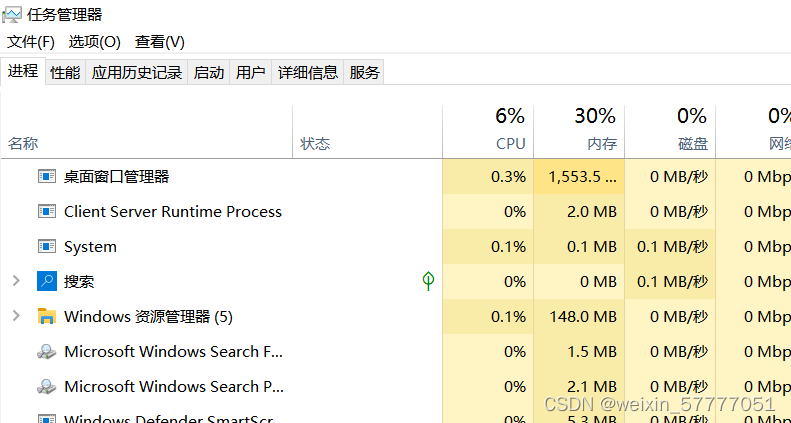Screen dimensions: 791x423
Task: Open the 文件(F) menu
Action: (x=31, y=42)
